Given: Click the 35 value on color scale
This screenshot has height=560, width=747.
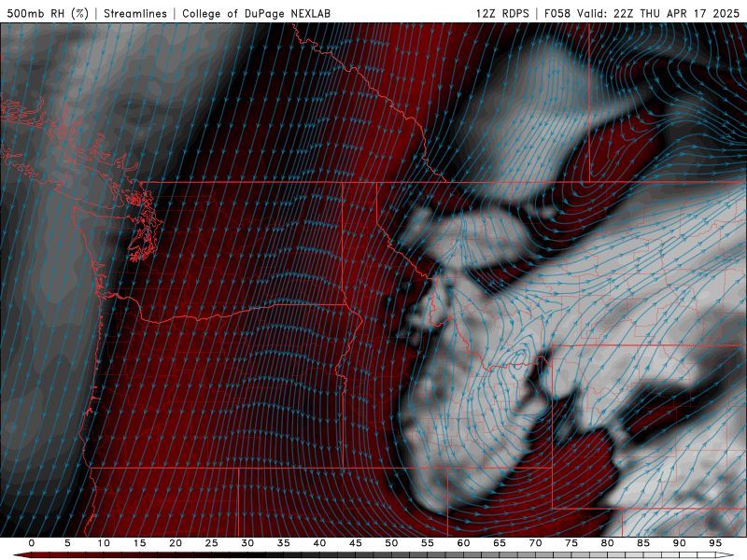Looking at the screenshot, I should pyautogui.click(x=284, y=543).
